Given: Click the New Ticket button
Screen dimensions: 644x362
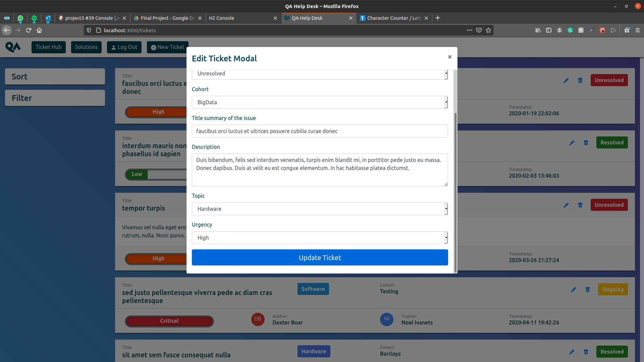Looking at the screenshot, I should click(x=167, y=47).
